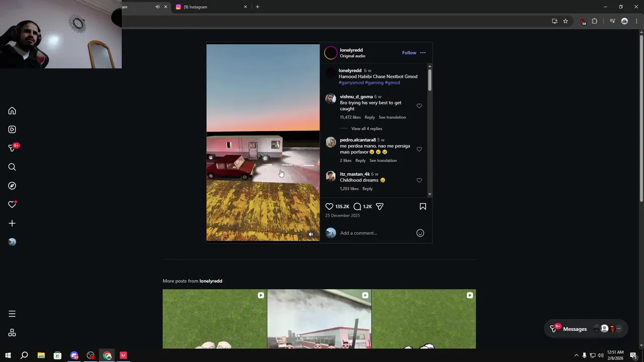
Task: Open the Meta apps icon in sidebar
Action: (x=12, y=333)
